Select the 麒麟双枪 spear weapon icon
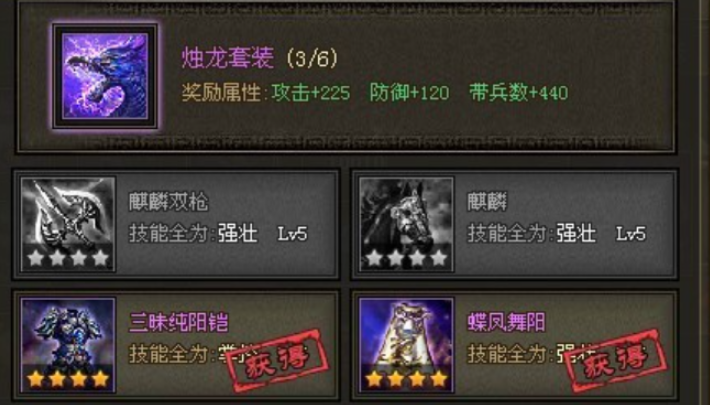Viewport: 710px width, 405px height. 68,224
